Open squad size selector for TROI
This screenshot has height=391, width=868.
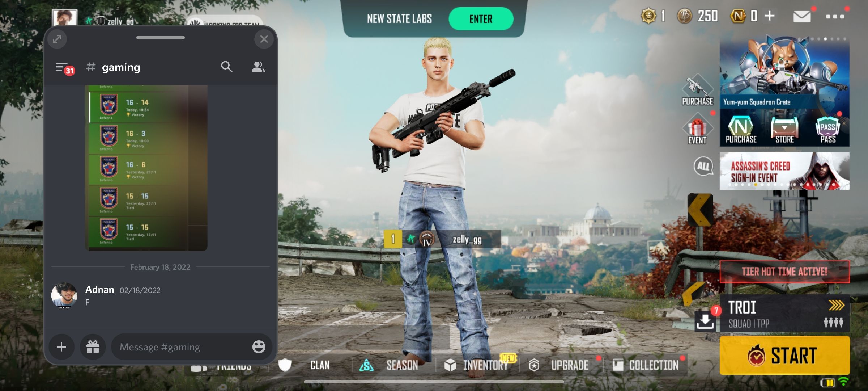[833, 323]
